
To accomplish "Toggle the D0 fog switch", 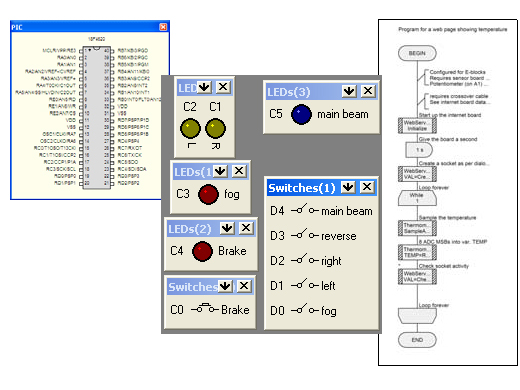I will (305, 310).
